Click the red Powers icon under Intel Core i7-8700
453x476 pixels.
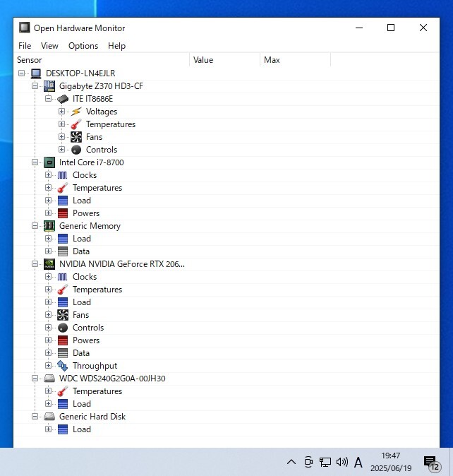tap(63, 213)
